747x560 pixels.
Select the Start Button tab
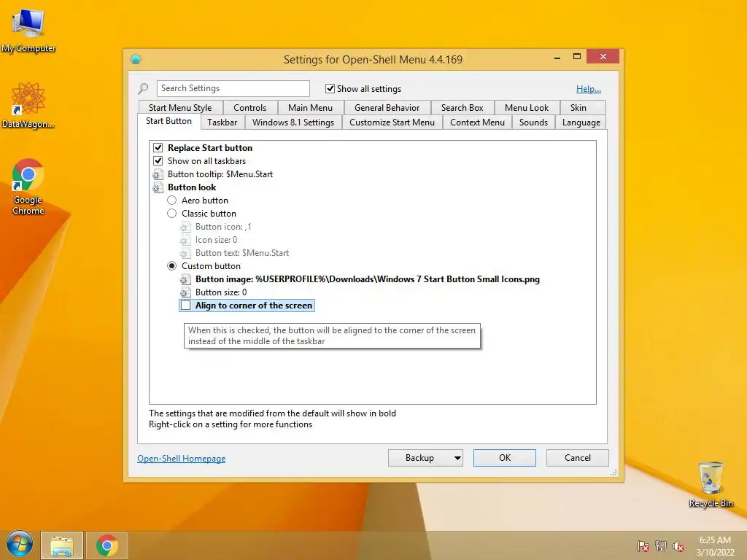[169, 121]
